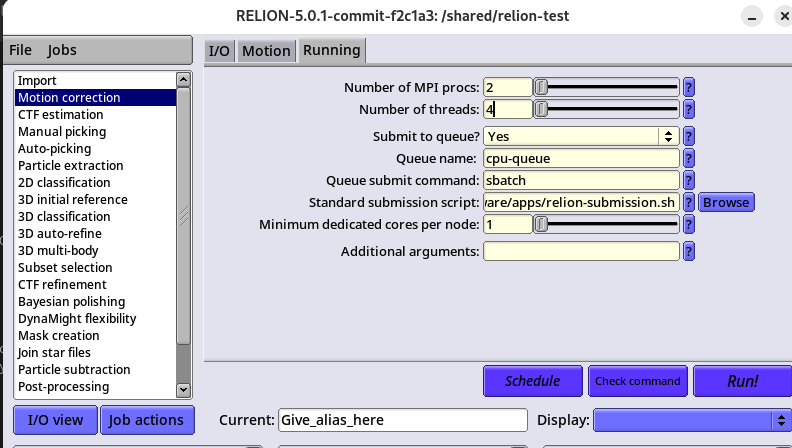Select the Running tab
Image resolution: width=792 pixels, height=448 pixels.
click(x=332, y=50)
